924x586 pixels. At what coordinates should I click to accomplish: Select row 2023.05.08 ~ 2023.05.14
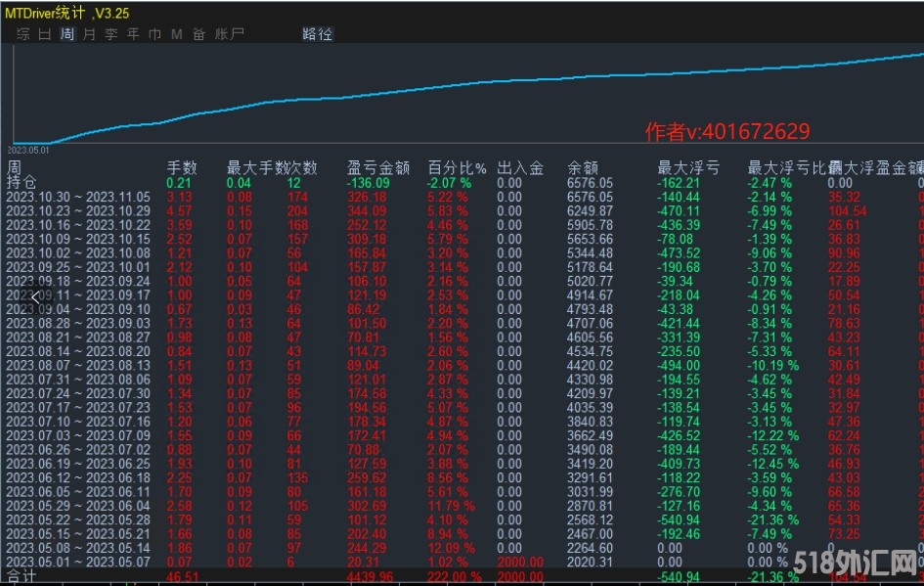[78, 548]
